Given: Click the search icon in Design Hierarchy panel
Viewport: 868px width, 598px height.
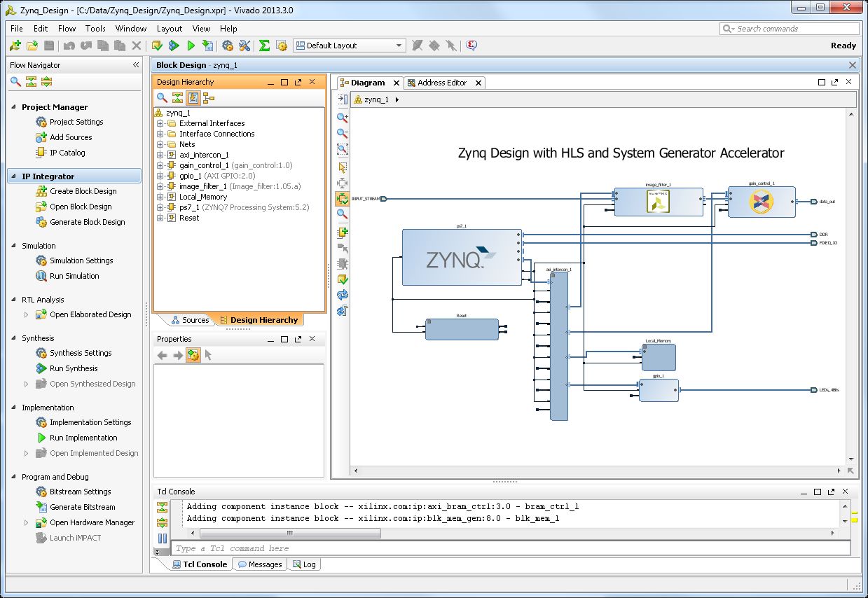Looking at the screenshot, I should pyautogui.click(x=162, y=98).
